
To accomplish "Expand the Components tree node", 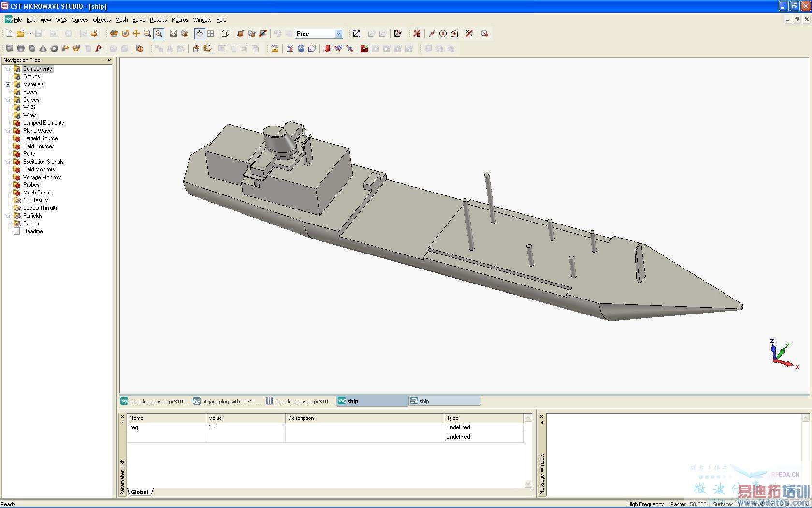I will pos(8,69).
